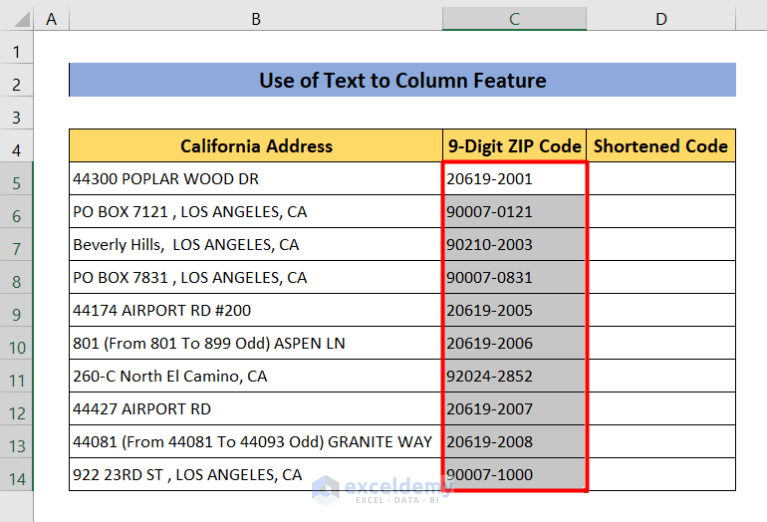767x522 pixels.
Task: Click ZIP code cell 20619-2008
Action: point(515,441)
